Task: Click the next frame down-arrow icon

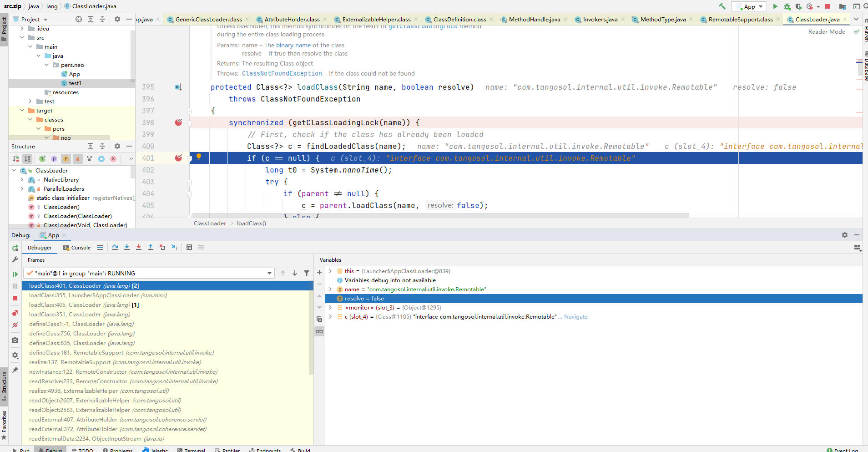Action: click(295, 273)
